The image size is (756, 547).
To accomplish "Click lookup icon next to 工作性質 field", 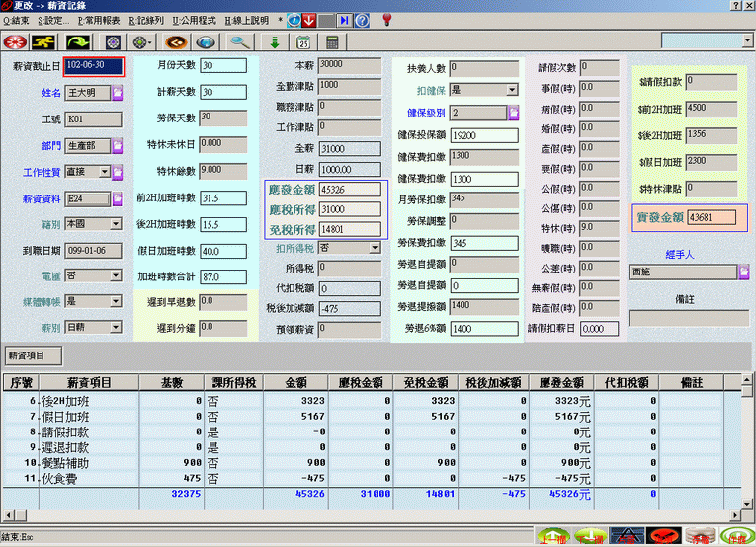I will (x=118, y=172).
